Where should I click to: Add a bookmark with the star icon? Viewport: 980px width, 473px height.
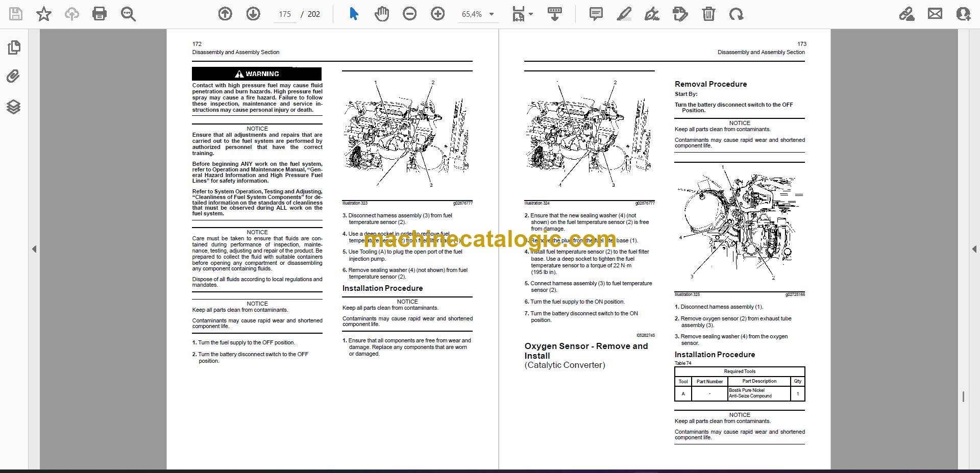[44, 14]
